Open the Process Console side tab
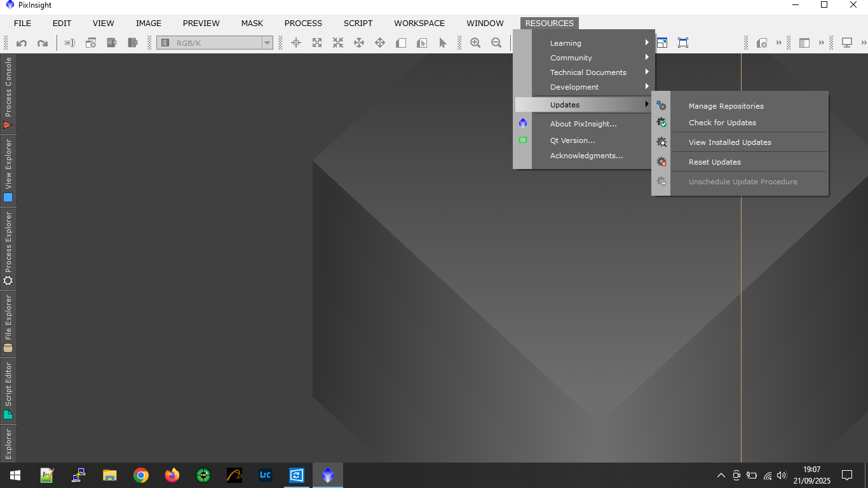 [8, 93]
